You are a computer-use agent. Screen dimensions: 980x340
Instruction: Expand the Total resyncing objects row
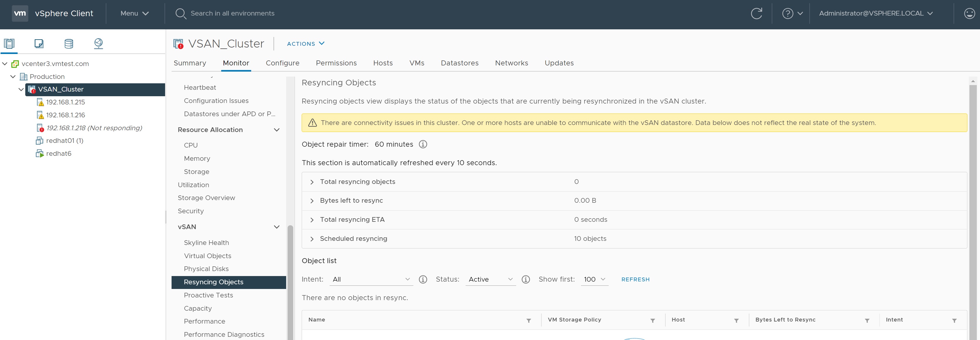312,182
